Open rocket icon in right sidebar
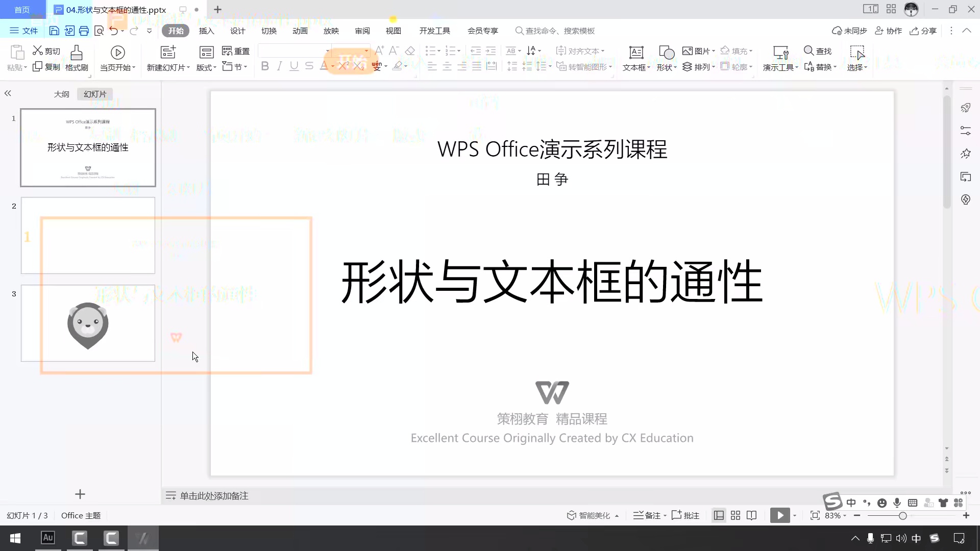Viewport: 980px width, 551px height. click(966, 108)
